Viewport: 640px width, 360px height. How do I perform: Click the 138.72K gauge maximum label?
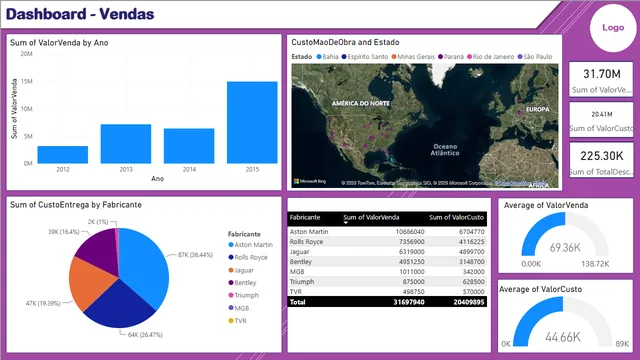pos(595,264)
